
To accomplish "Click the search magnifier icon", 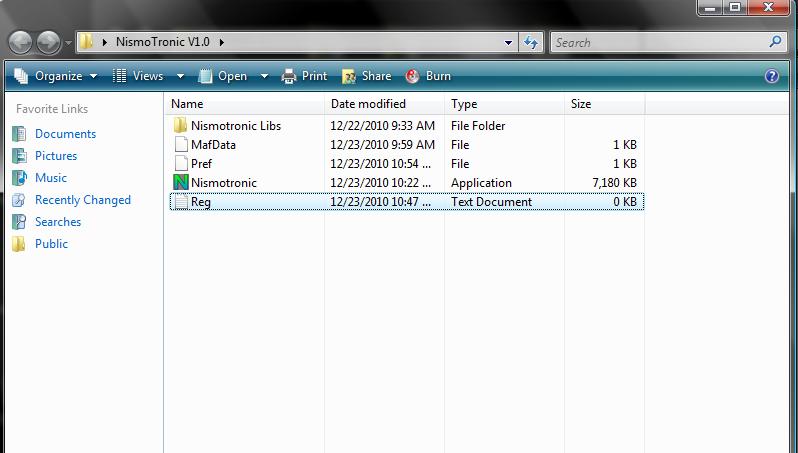I will 775,43.
